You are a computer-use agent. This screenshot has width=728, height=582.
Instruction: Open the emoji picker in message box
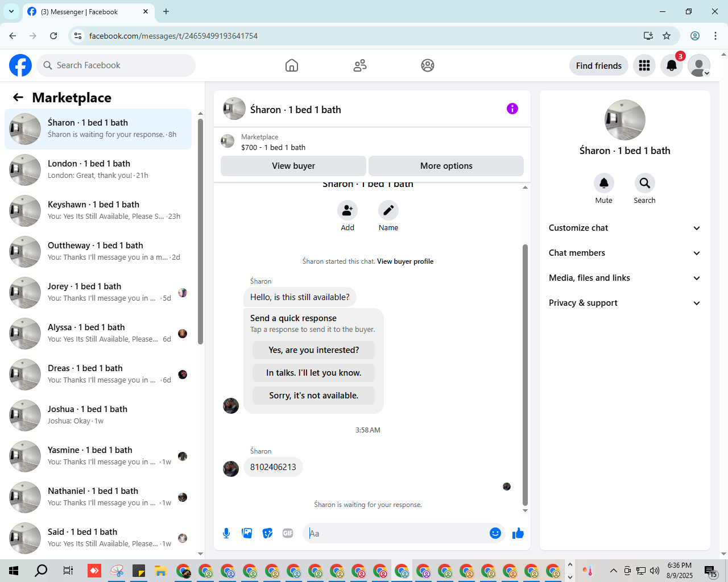495,533
